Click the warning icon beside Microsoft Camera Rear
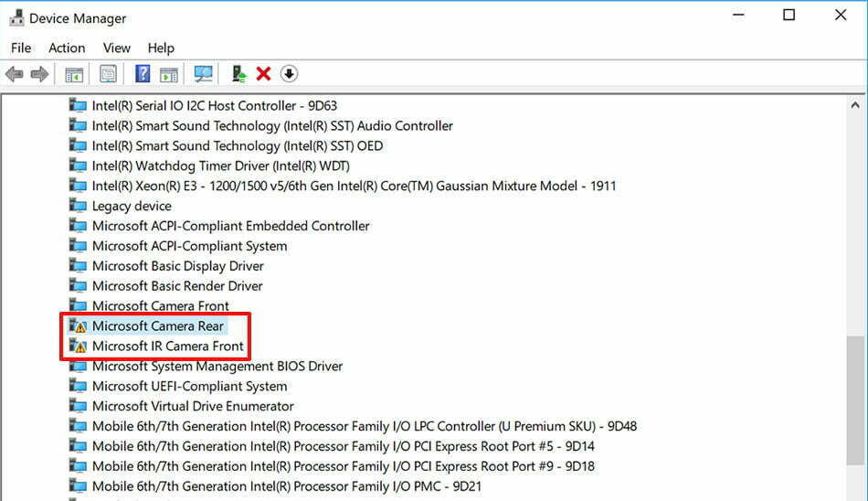Screen dimensions: 868x501 pyautogui.click(x=78, y=325)
